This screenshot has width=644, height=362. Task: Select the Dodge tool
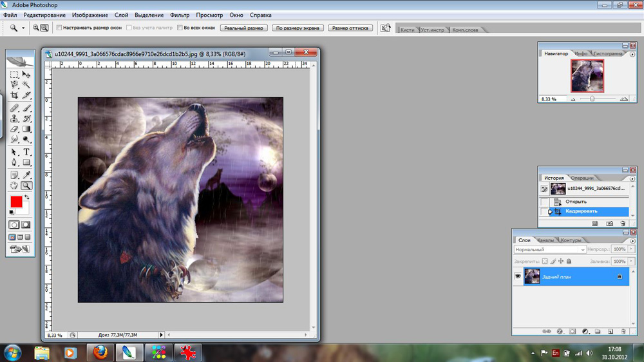26,139
